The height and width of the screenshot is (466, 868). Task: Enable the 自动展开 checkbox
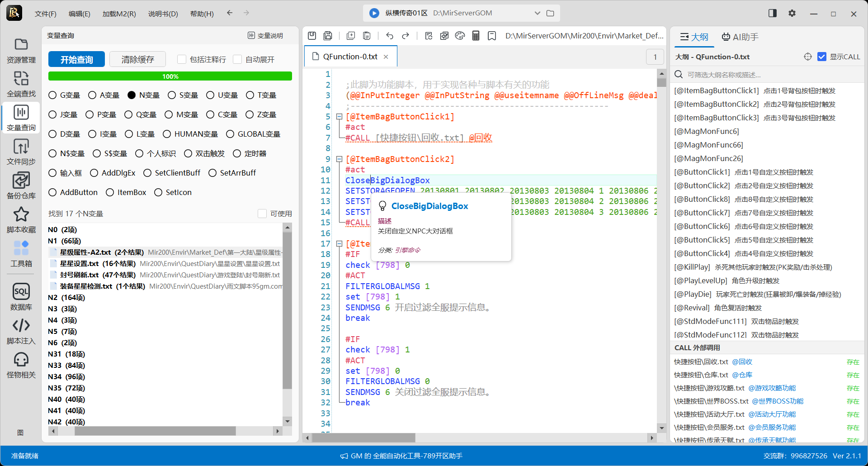tap(237, 59)
